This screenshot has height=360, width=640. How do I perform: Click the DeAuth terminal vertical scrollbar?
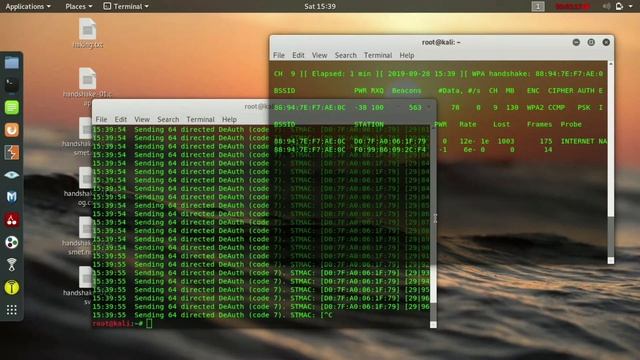click(433, 227)
